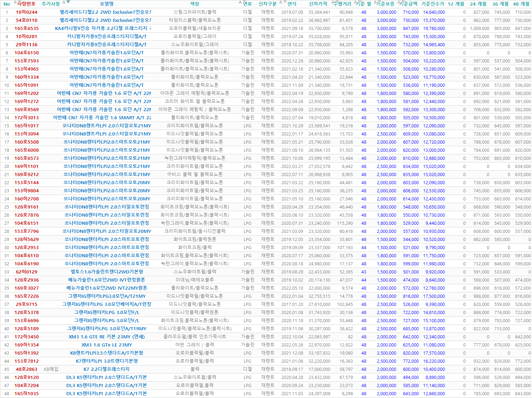The height and width of the screenshot is (398, 532).
Task: Click the 기준보증 column header
Action: tap(385, 4)
